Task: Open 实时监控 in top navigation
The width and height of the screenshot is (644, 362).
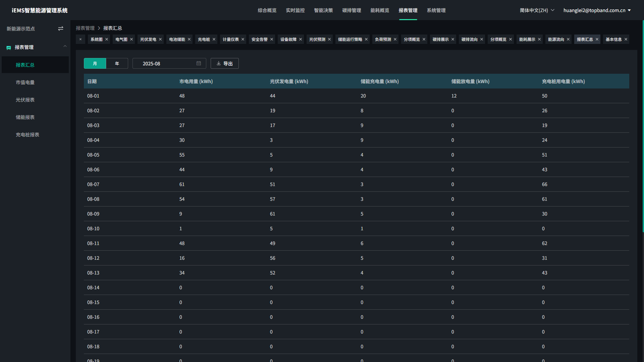Action: (x=295, y=10)
